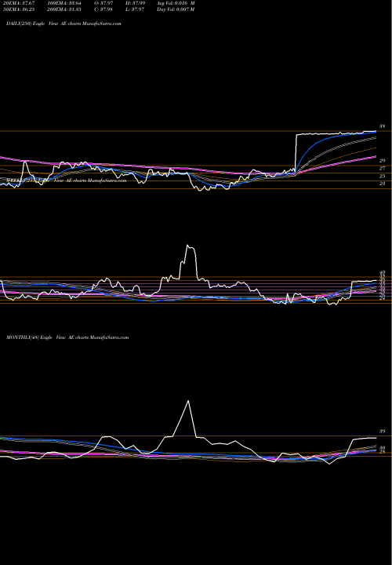Select the 'Avg Vol' reading

coord(176,3)
